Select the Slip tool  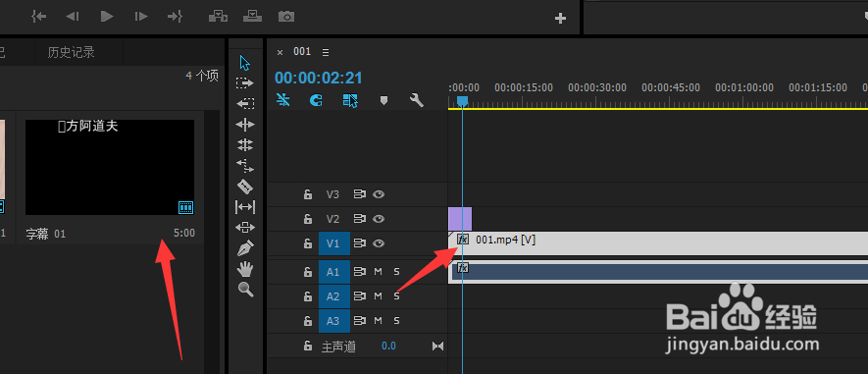(x=244, y=207)
